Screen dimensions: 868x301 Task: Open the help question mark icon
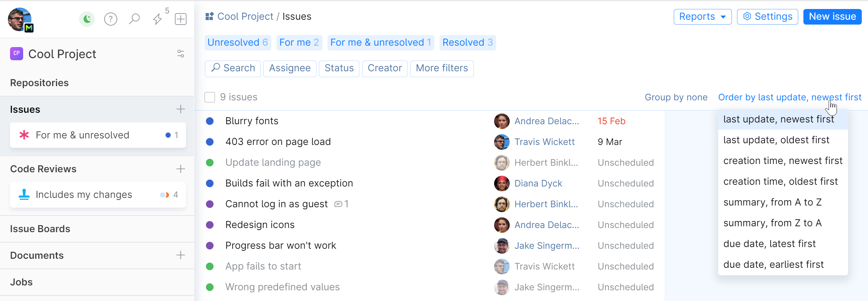pyautogui.click(x=111, y=19)
